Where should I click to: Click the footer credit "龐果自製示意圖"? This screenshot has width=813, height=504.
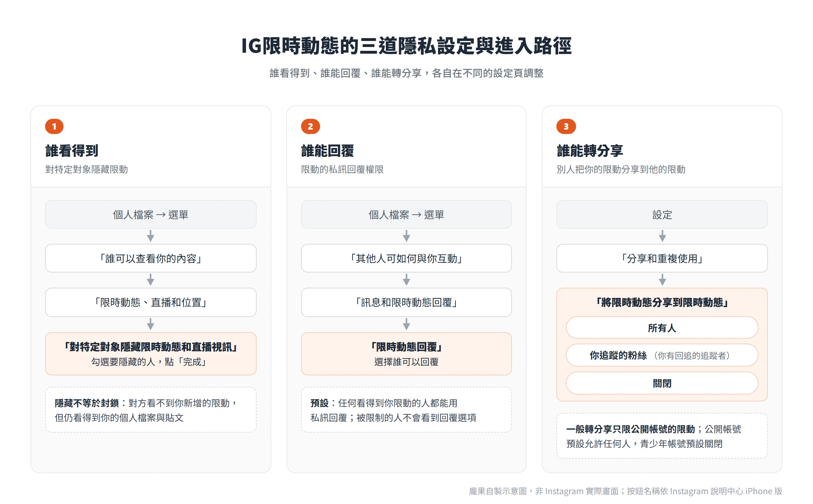pyautogui.click(x=498, y=491)
